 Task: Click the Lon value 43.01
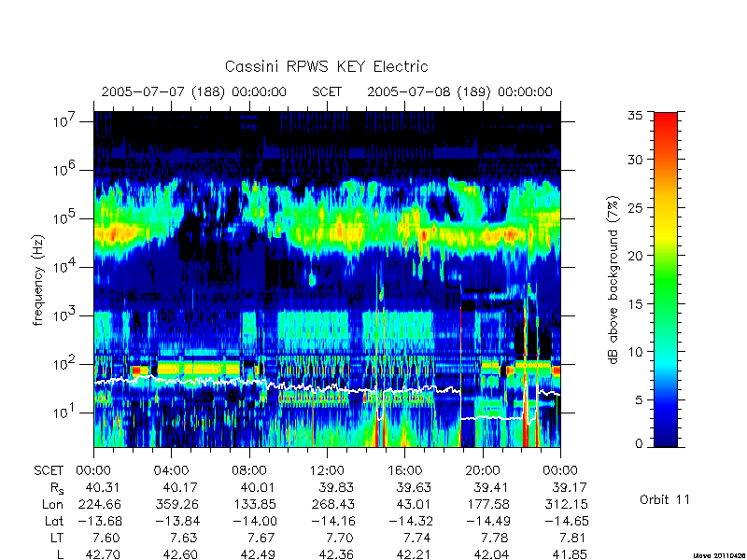click(414, 504)
